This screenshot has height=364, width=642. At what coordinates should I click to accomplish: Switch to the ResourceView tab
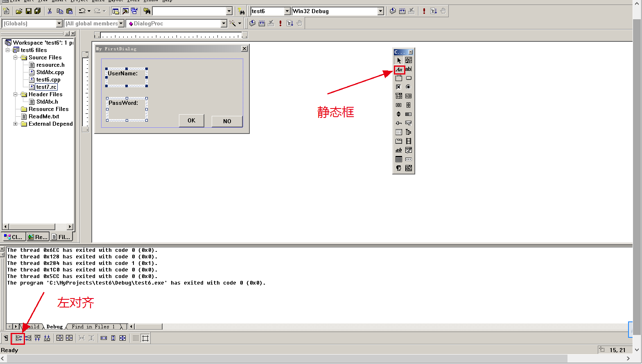click(38, 237)
